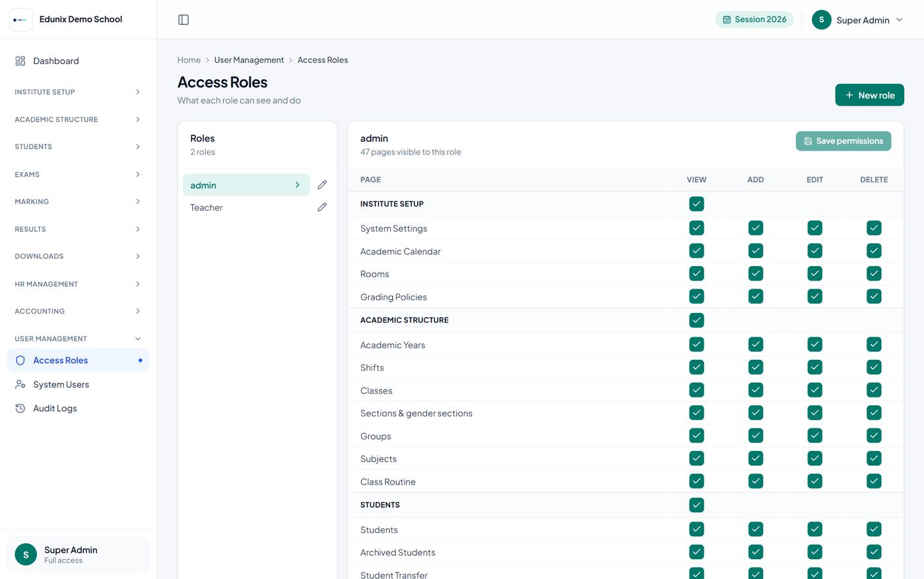Click the Access Roles shield icon
The width and height of the screenshot is (924, 579).
tap(20, 360)
